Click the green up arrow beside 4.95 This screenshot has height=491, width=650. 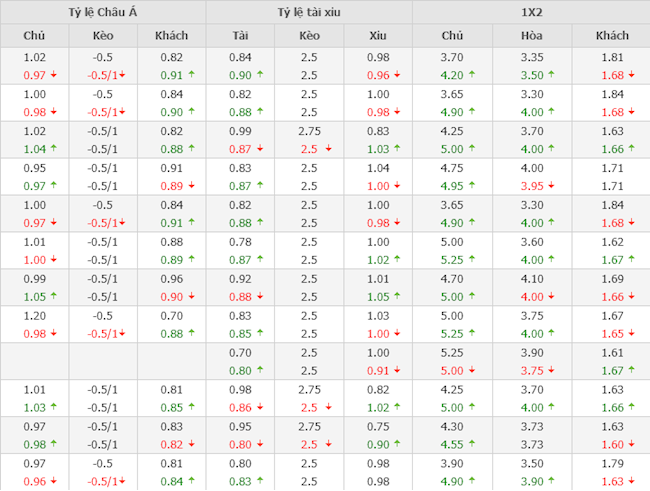(469, 185)
